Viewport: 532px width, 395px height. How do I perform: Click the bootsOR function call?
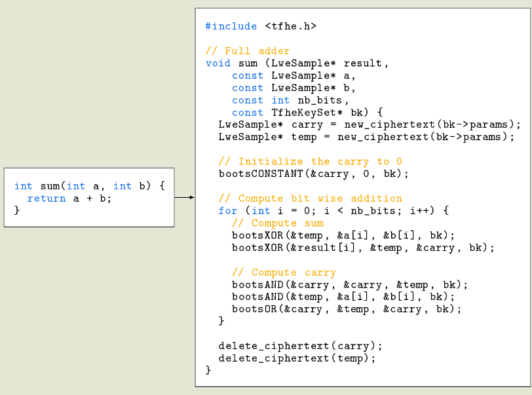pos(347,309)
